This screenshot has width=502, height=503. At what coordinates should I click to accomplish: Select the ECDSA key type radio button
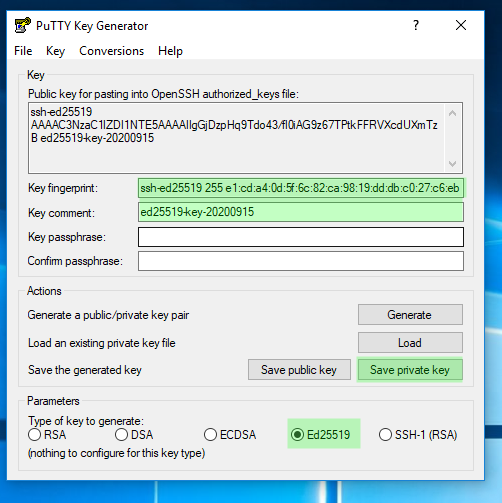(230, 435)
